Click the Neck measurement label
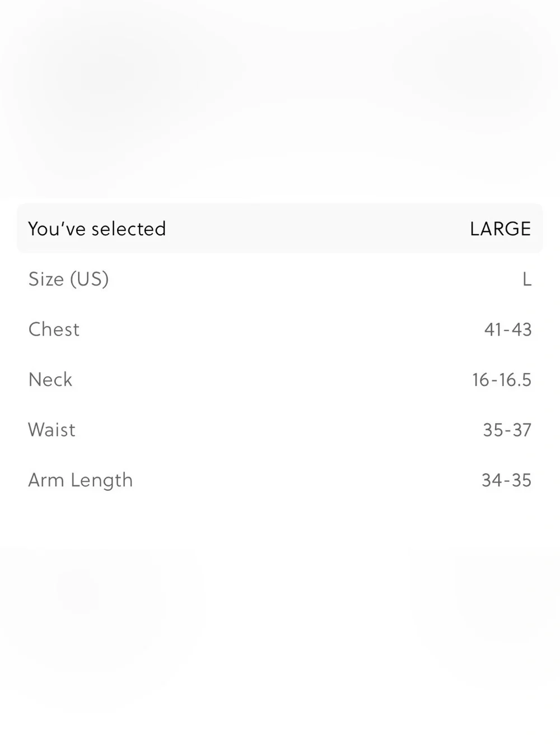560x747 pixels. pos(50,379)
